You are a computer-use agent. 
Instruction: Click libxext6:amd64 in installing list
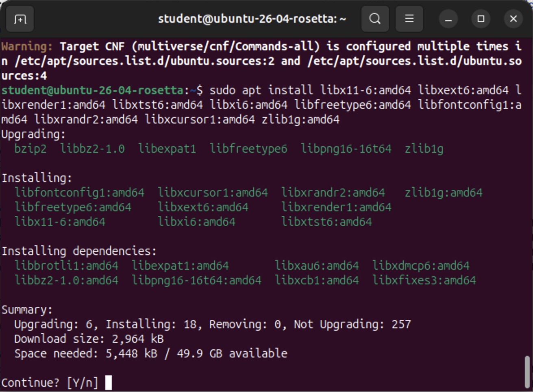coord(203,207)
